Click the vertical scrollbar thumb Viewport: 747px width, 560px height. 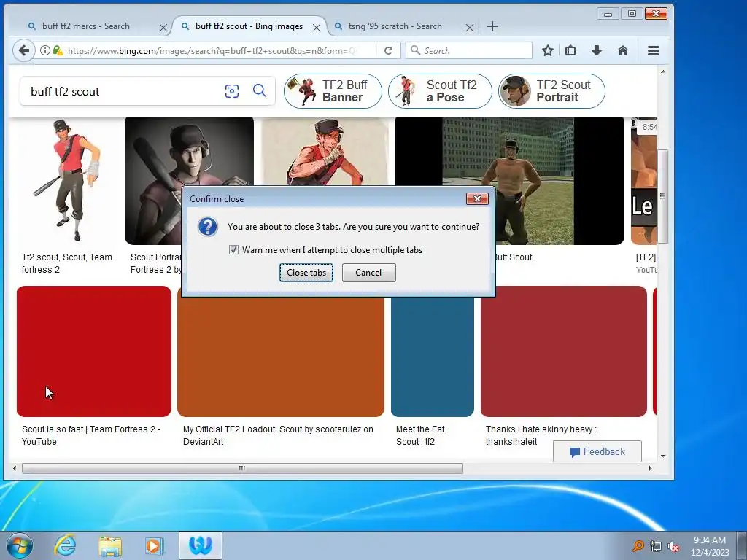pyautogui.click(x=662, y=196)
